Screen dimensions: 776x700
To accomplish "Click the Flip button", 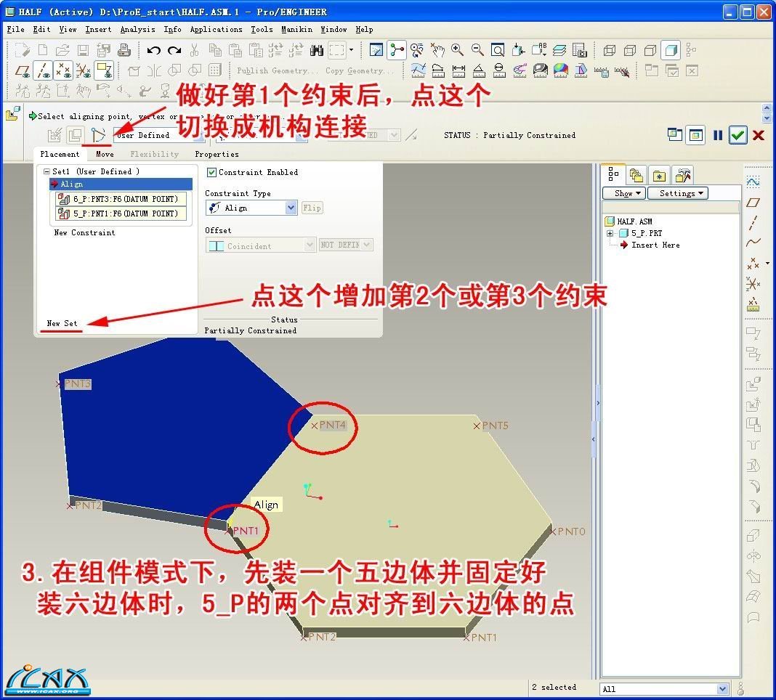I will [x=312, y=208].
